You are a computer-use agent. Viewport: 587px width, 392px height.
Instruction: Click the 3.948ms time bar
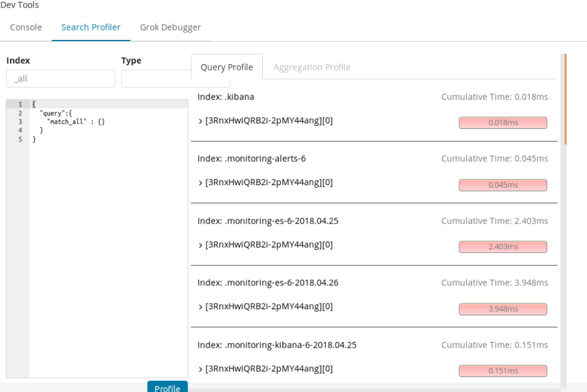click(503, 309)
